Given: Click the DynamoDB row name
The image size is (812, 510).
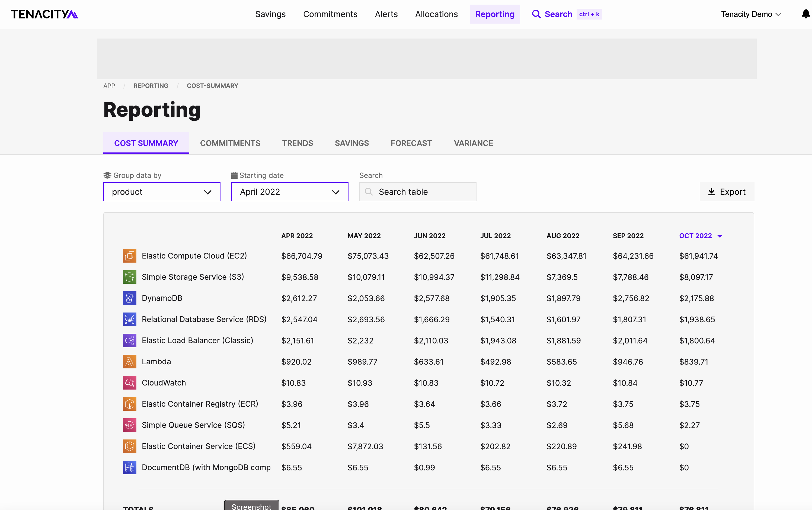Looking at the screenshot, I should [162, 298].
